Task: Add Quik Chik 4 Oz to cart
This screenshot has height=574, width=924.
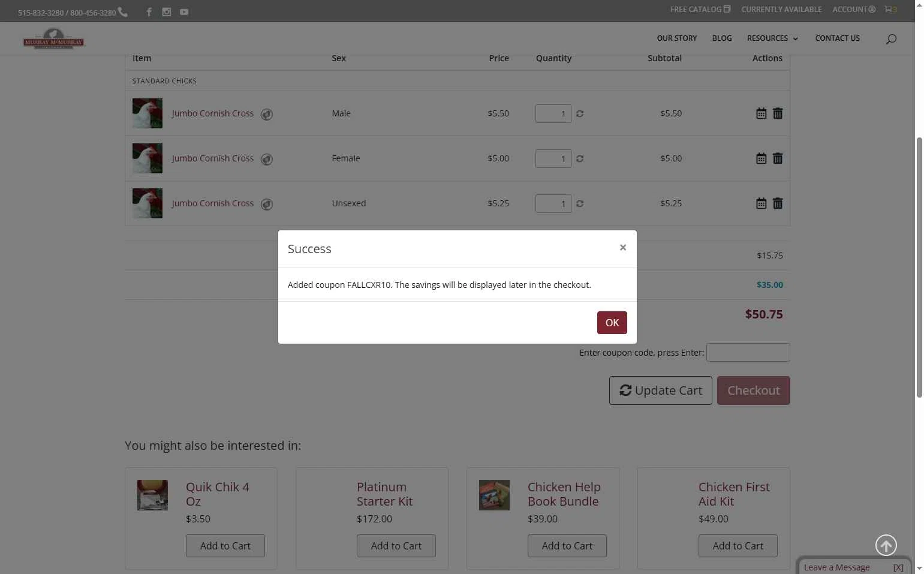Action: [x=225, y=546]
